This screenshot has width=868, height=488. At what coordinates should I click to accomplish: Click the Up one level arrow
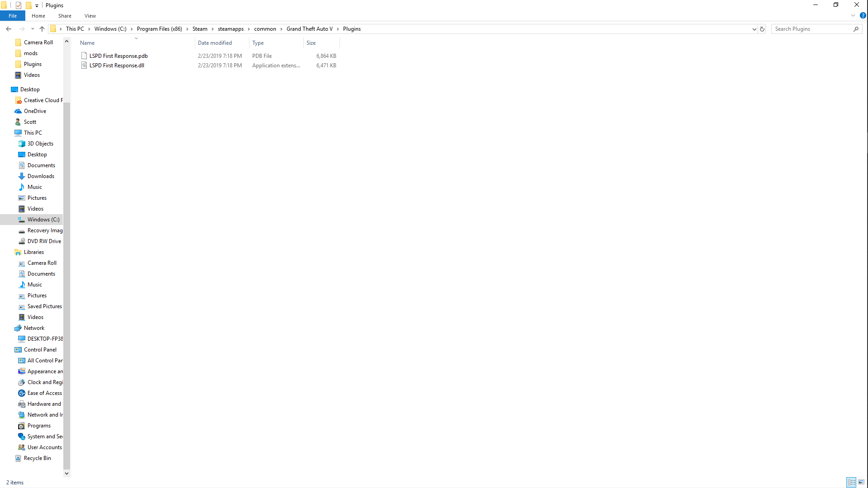point(42,29)
